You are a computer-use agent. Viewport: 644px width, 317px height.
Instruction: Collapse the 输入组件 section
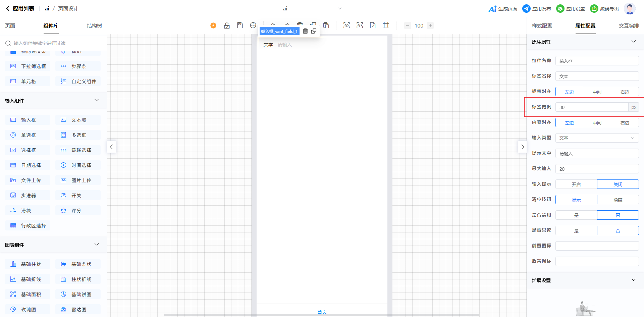pos(97,100)
